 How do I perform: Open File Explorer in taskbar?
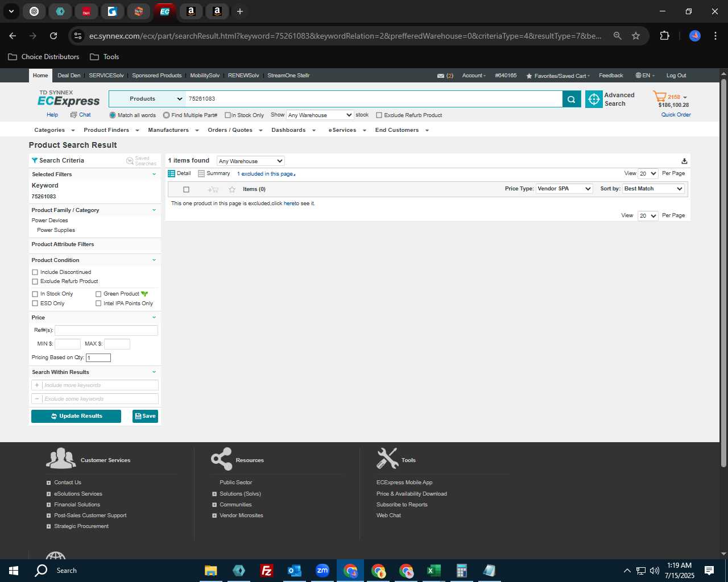(x=211, y=571)
